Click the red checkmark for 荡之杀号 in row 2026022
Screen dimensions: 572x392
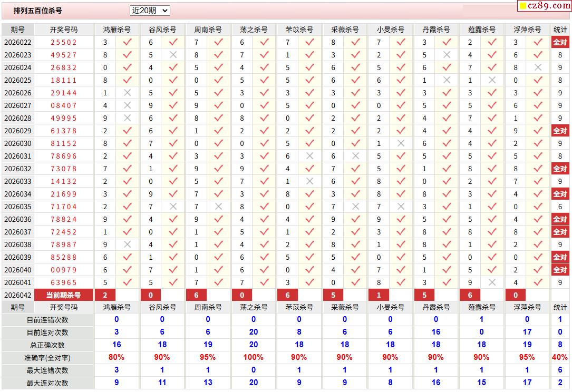point(264,42)
